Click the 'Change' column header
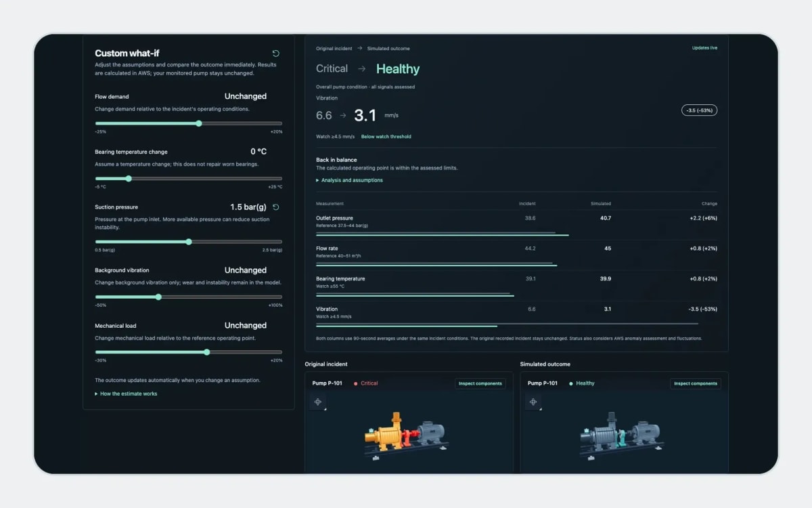Viewport: 812px width, 508px height. [x=710, y=204]
